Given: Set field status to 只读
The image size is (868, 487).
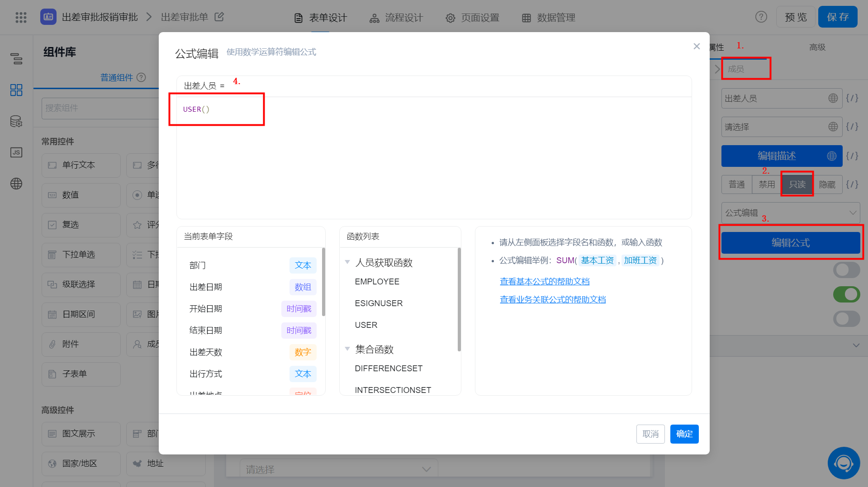Looking at the screenshot, I should (797, 184).
